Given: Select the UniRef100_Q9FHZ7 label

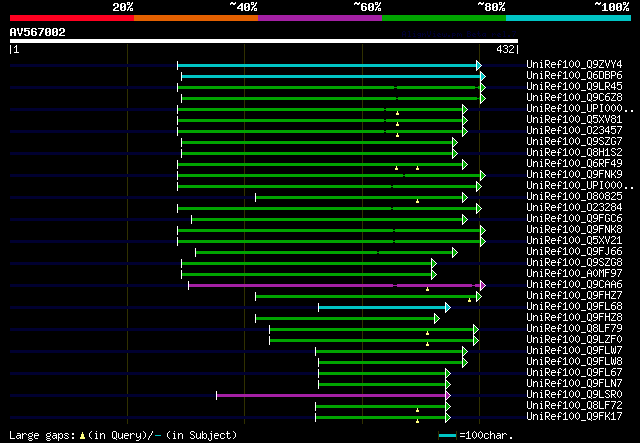Looking at the screenshot, I should pyautogui.click(x=574, y=296).
